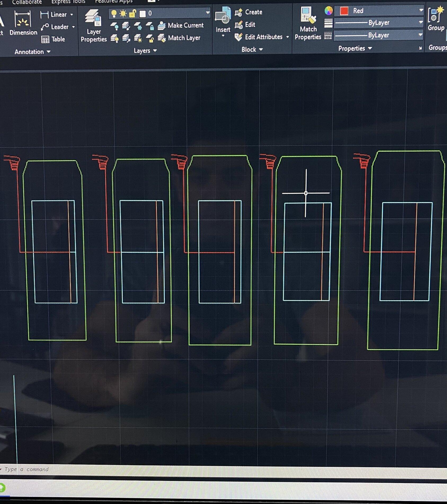Open Edit Attributes dropdown arrow

[287, 37]
